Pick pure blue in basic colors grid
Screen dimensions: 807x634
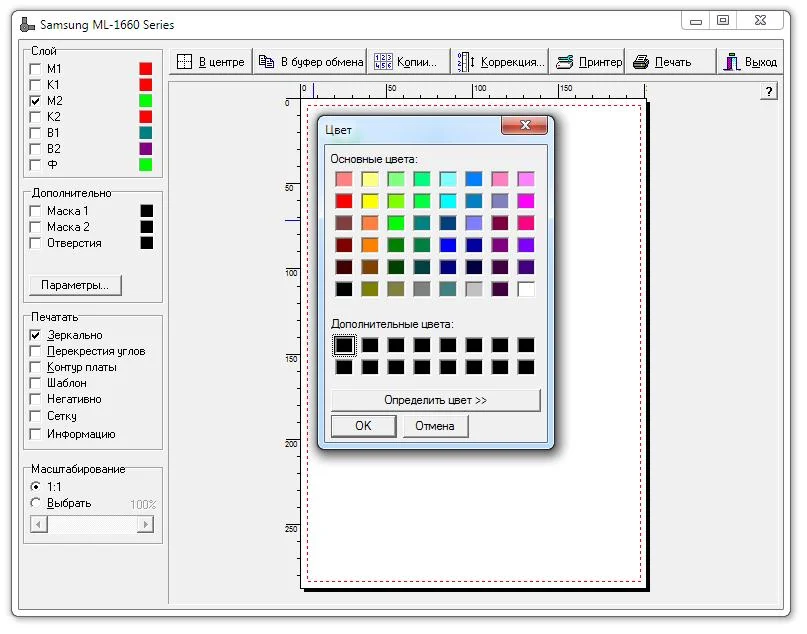448,245
